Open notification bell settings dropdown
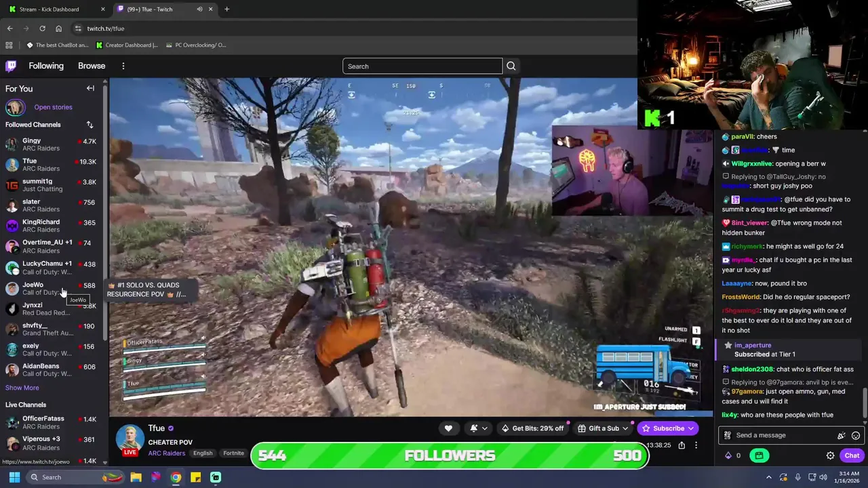This screenshot has width=868, height=488. pyautogui.click(x=479, y=428)
